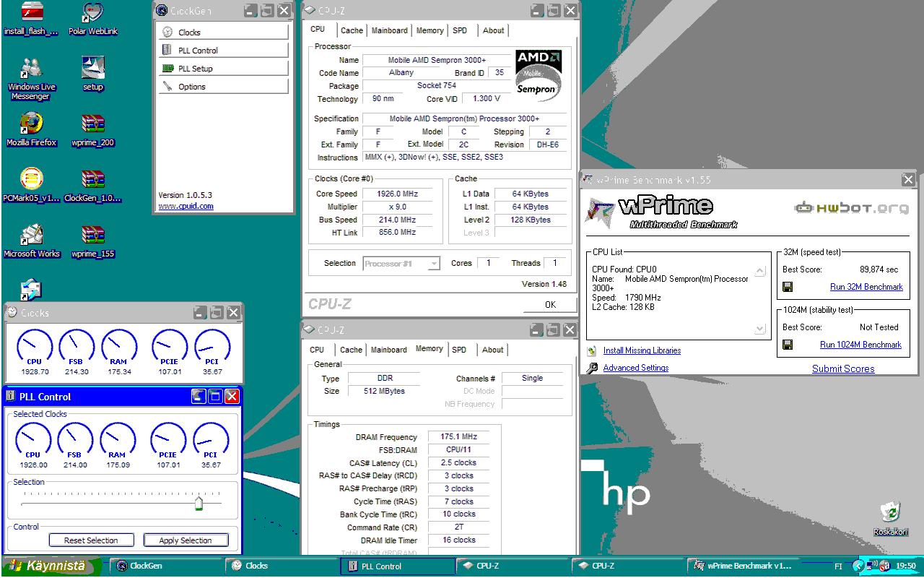Click the save icon under 1024M stability test
This screenshot has width=924, height=578.
point(788,345)
